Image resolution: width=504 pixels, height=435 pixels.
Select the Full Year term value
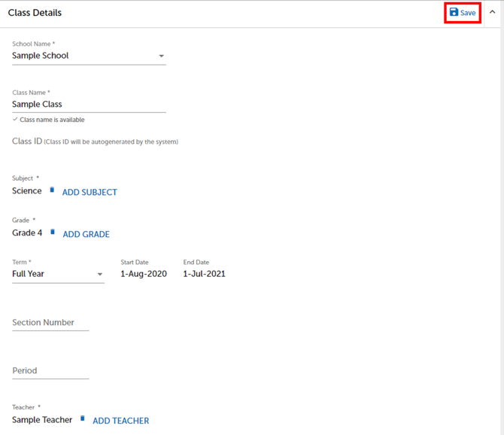(x=29, y=274)
